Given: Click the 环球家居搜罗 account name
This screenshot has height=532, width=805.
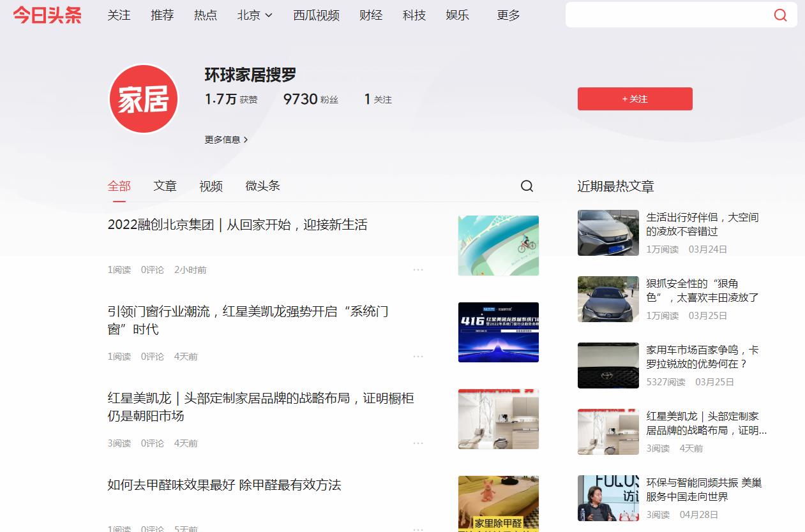Looking at the screenshot, I should (250, 75).
